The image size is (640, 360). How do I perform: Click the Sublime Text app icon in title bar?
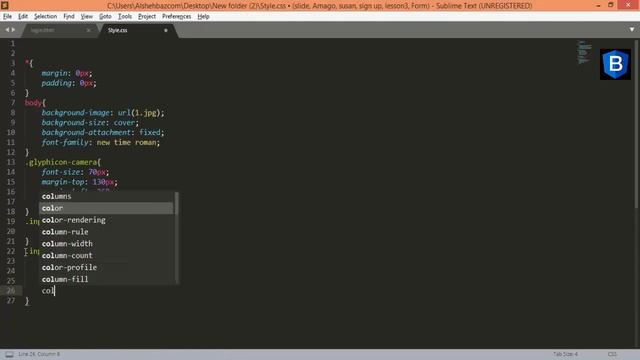[5, 5]
